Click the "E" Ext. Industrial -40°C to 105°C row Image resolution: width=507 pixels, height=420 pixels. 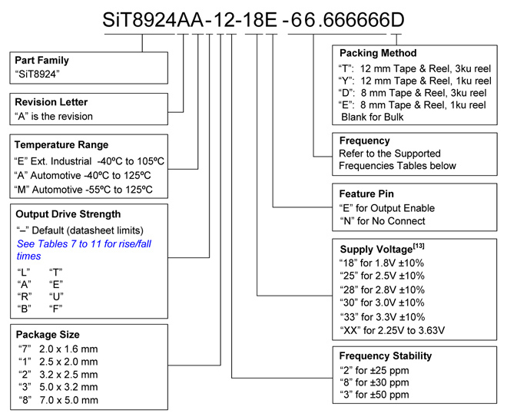coord(89,161)
